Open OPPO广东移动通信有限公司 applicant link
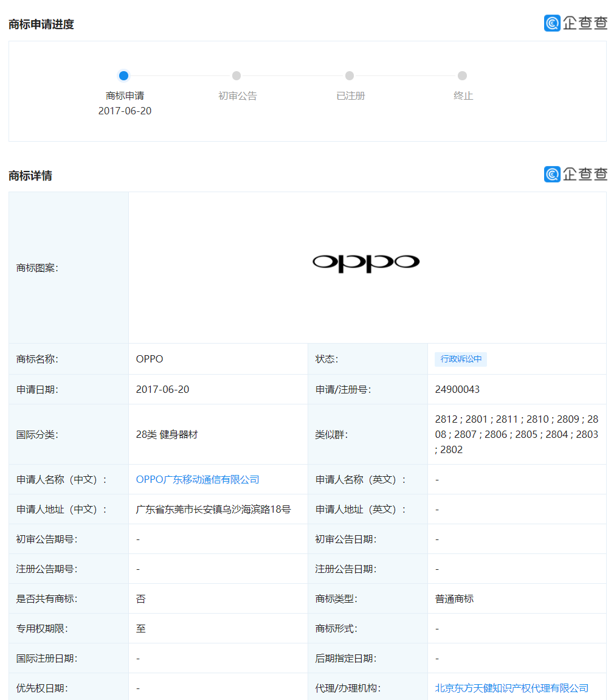 coord(198,479)
